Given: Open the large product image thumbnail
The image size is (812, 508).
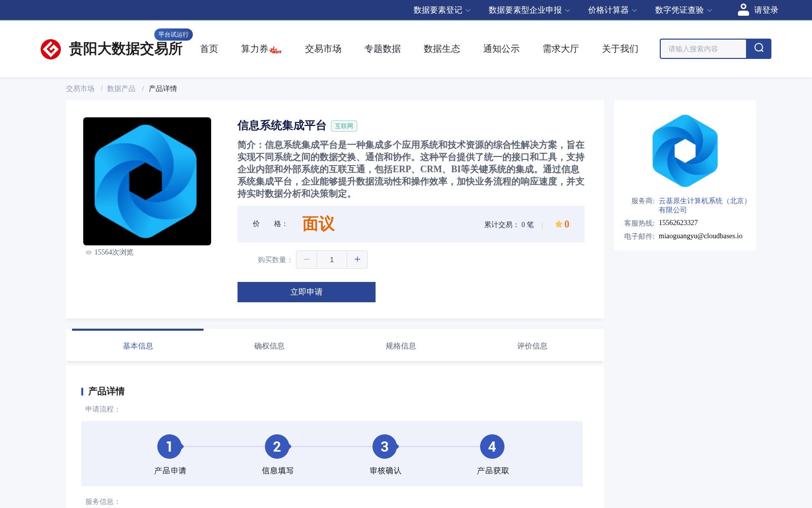Looking at the screenshot, I should (x=147, y=181).
